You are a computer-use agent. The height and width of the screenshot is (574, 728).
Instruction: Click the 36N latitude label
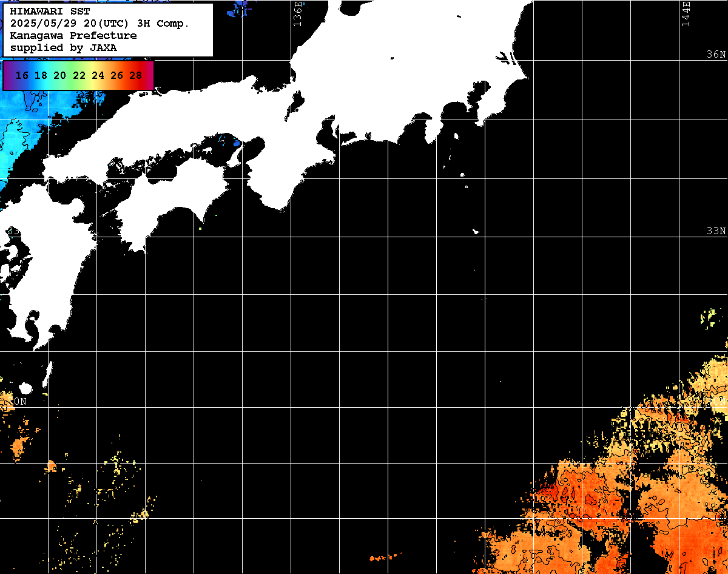(x=716, y=55)
